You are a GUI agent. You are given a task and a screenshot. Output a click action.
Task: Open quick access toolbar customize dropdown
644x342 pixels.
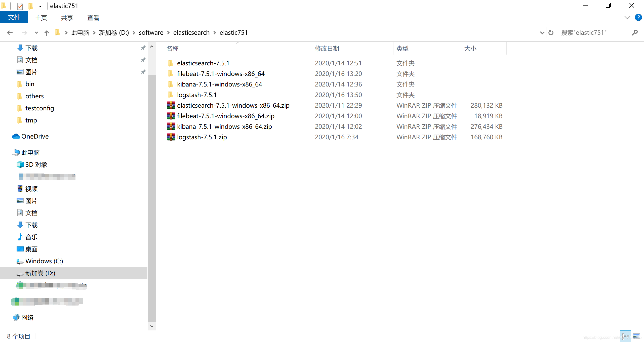pyautogui.click(x=40, y=6)
